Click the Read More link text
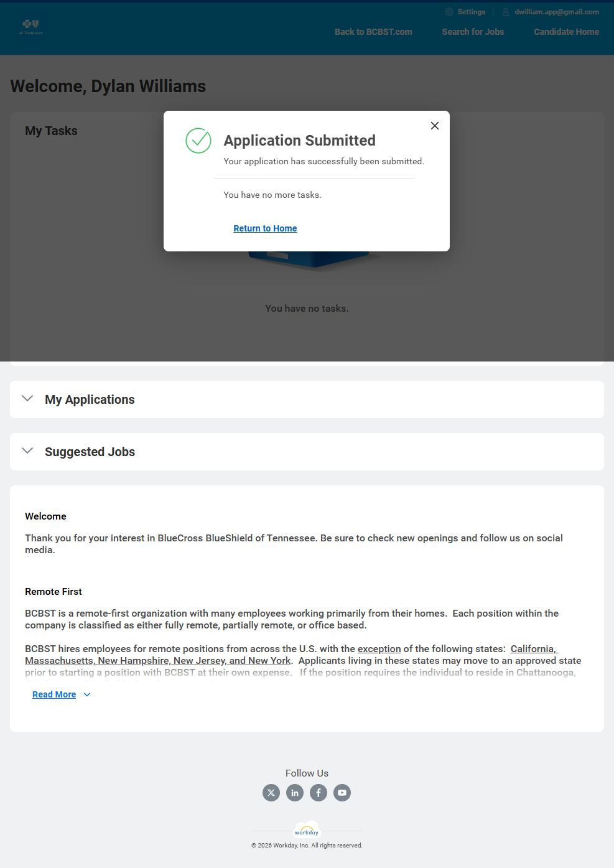The image size is (614, 868). click(54, 694)
